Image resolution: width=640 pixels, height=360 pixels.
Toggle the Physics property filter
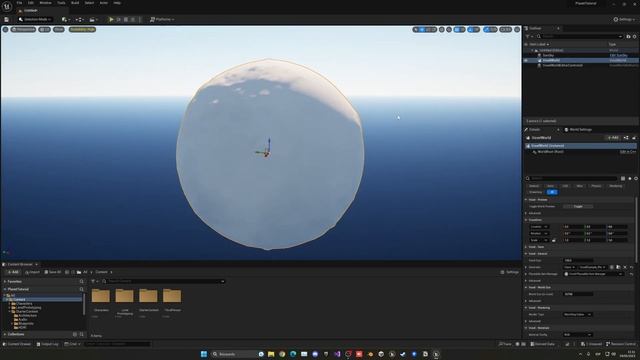[x=596, y=186]
